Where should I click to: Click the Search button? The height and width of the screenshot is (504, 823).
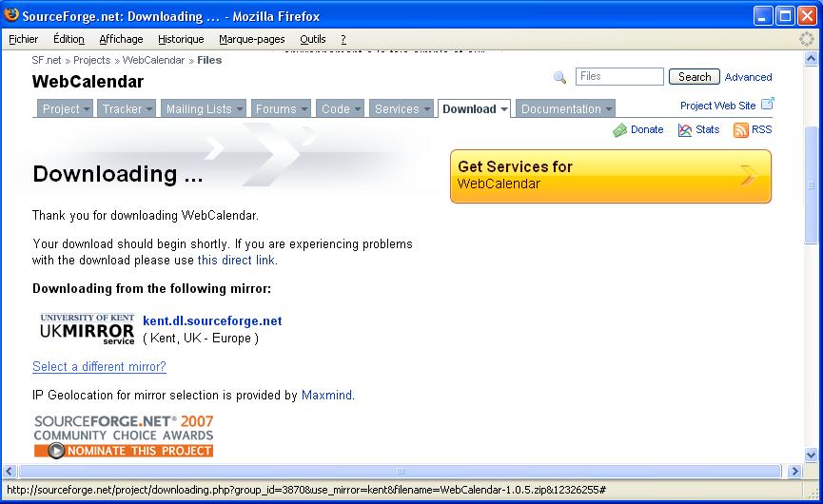coord(695,77)
